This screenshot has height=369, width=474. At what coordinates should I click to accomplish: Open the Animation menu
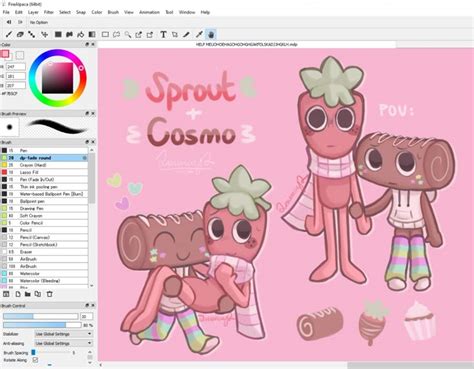pyautogui.click(x=149, y=12)
